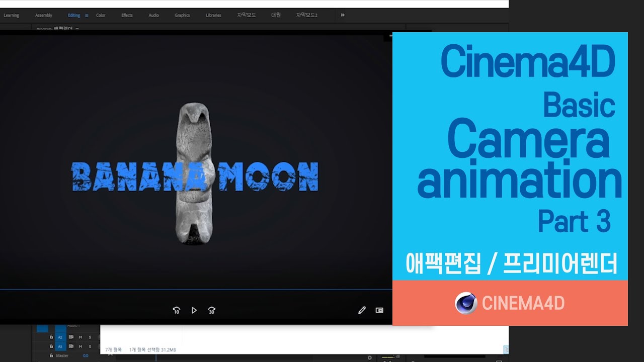Toggle lock on Master track
Screen dimensions: 644x362
51,355
